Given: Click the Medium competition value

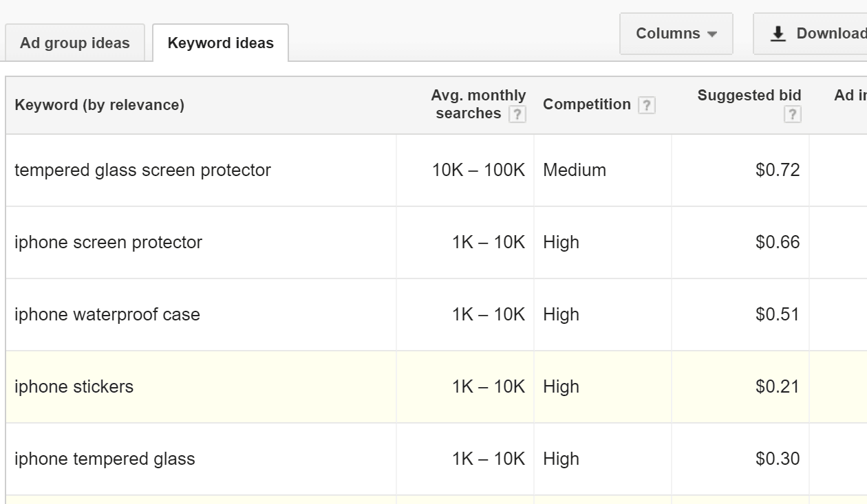Looking at the screenshot, I should click(x=575, y=170).
